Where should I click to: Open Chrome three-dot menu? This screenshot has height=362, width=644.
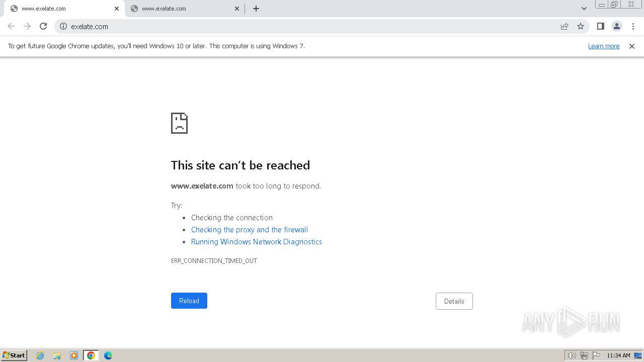pos(633,26)
